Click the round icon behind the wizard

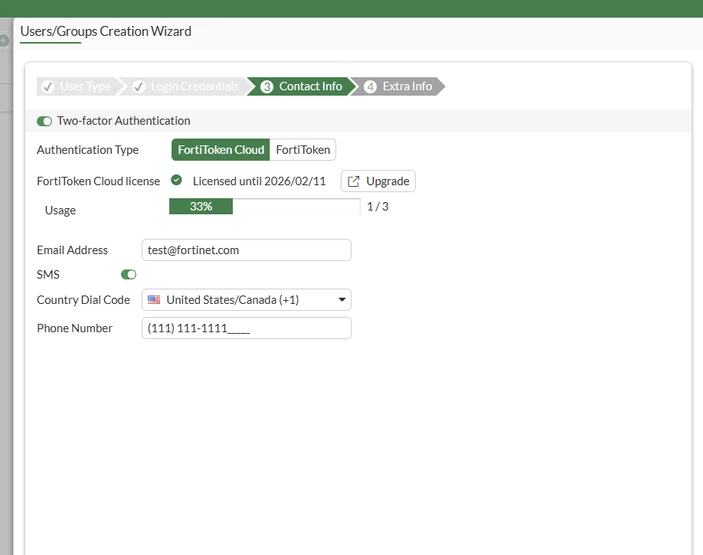(x=4, y=41)
